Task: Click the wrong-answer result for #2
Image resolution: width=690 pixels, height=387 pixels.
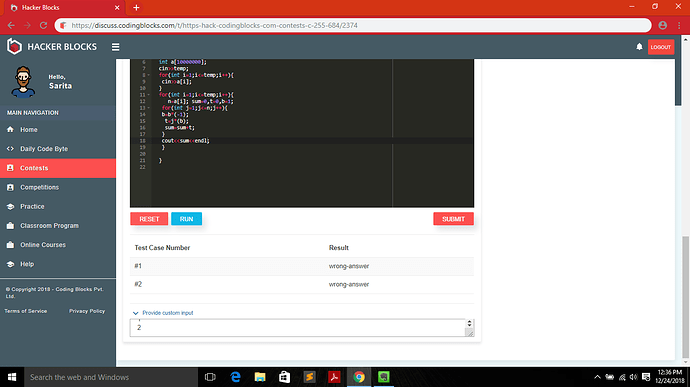Action: (349, 284)
